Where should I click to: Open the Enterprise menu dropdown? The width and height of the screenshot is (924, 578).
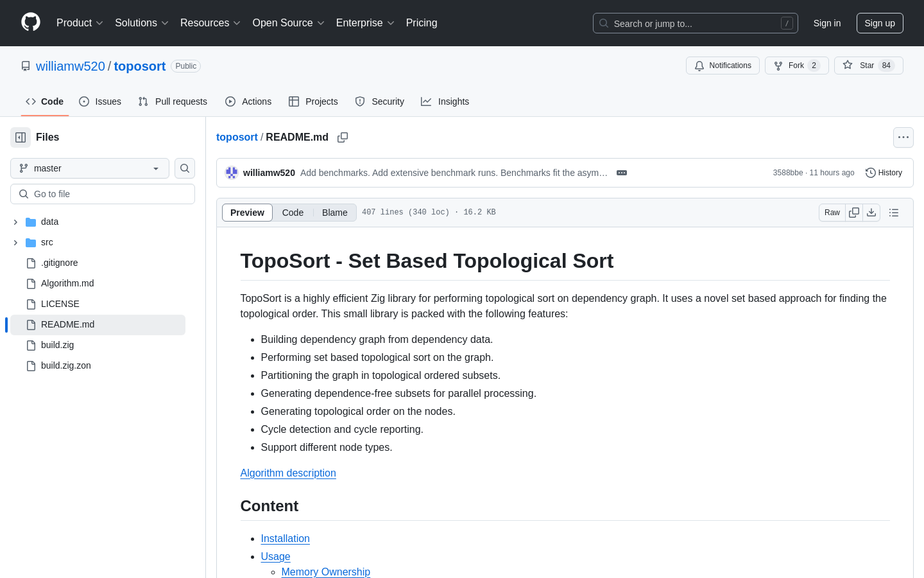pyautogui.click(x=365, y=23)
